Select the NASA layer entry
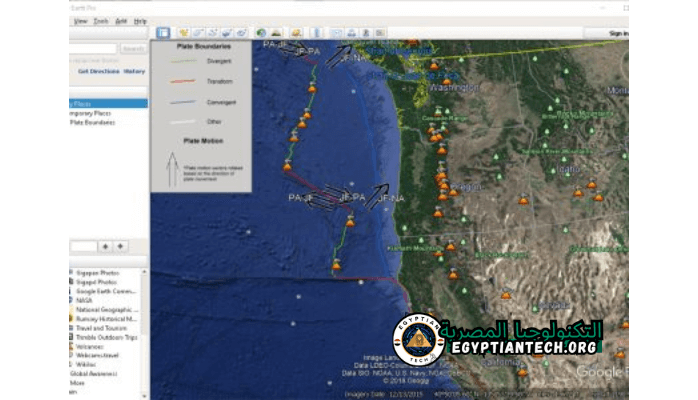698x400 pixels. click(x=84, y=300)
